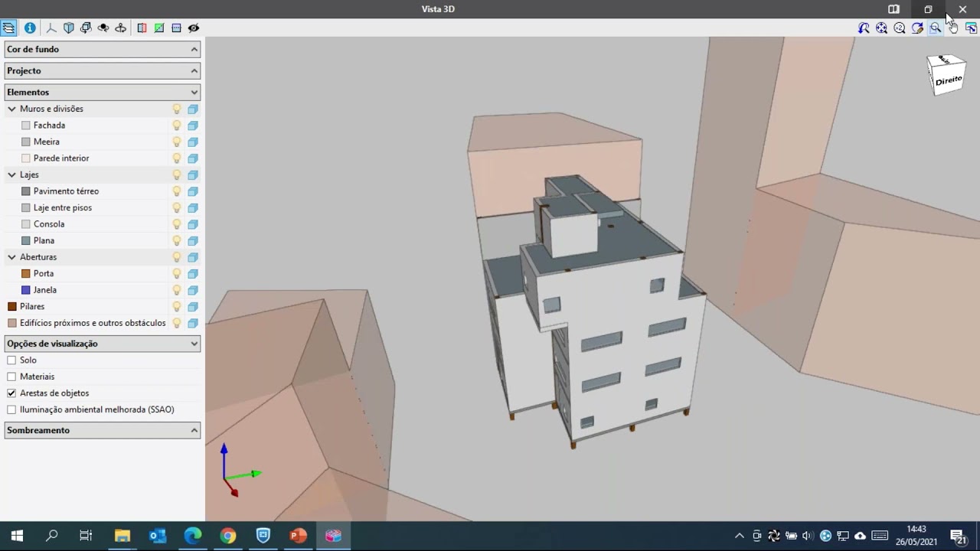The height and width of the screenshot is (551, 980).
Task: Select the Direito view orientation cube
Action: [x=948, y=75]
